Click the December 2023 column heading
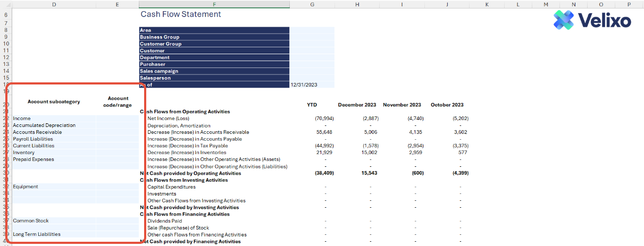This screenshot has height=246, width=644. coord(357,105)
